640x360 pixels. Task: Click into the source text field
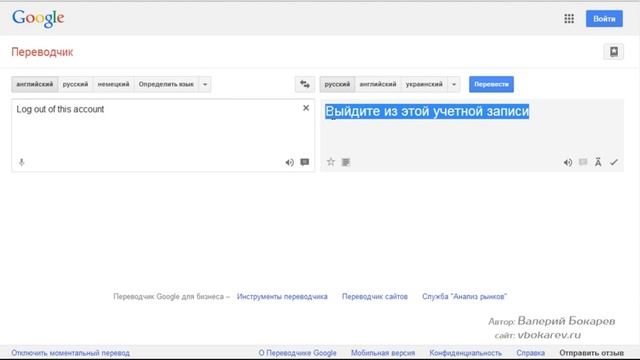click(x=163, y=135)
